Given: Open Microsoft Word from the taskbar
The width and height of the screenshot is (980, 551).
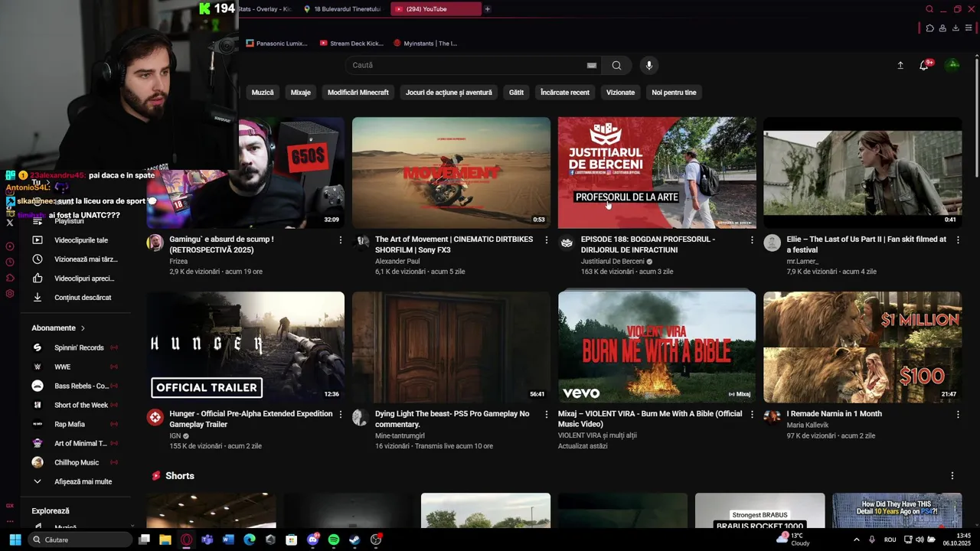Looking at the screenshot, I should pyautogui.click(x=228, y=540).
